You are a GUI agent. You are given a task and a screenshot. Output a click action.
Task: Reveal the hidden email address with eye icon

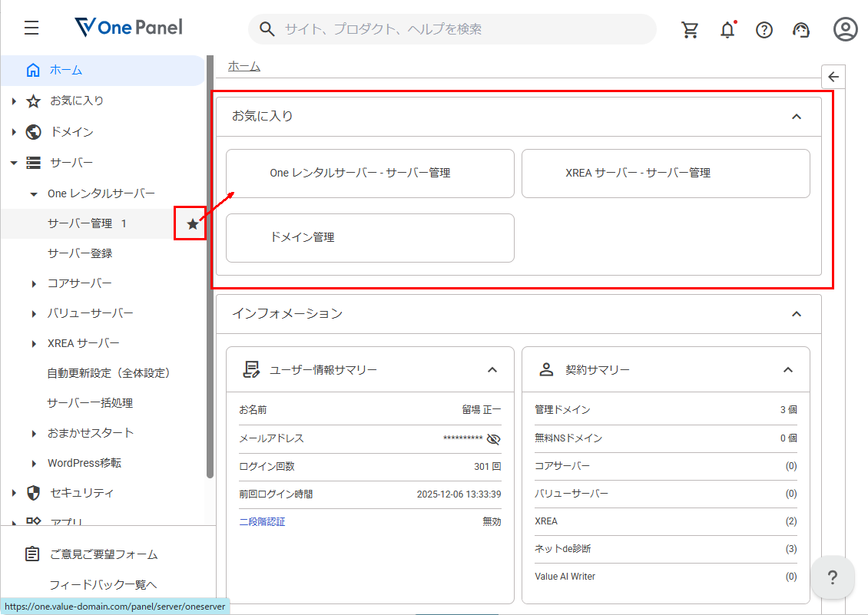(x=493, y=438)
